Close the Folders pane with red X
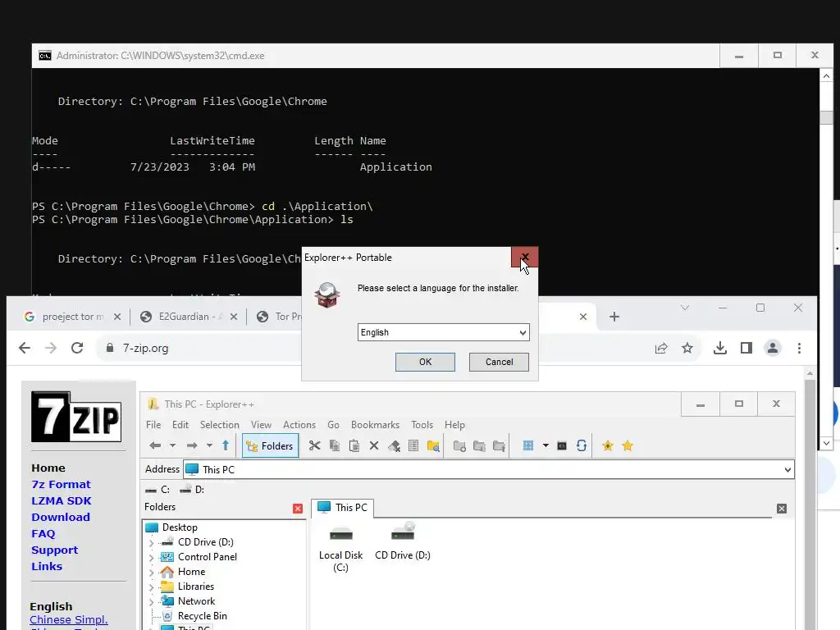Viewport: 840px width, 630px height. (x=298, y=509)
